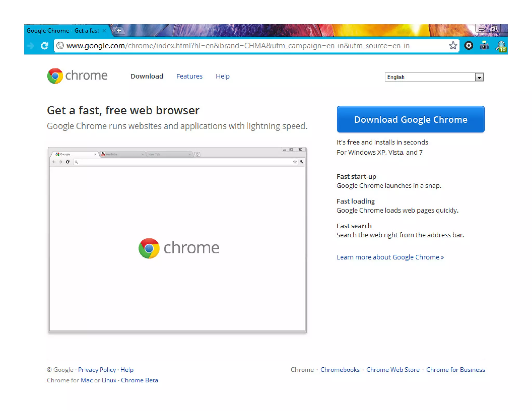
Task: Click the Download Google Chrome button
Action: click(410, 119)
